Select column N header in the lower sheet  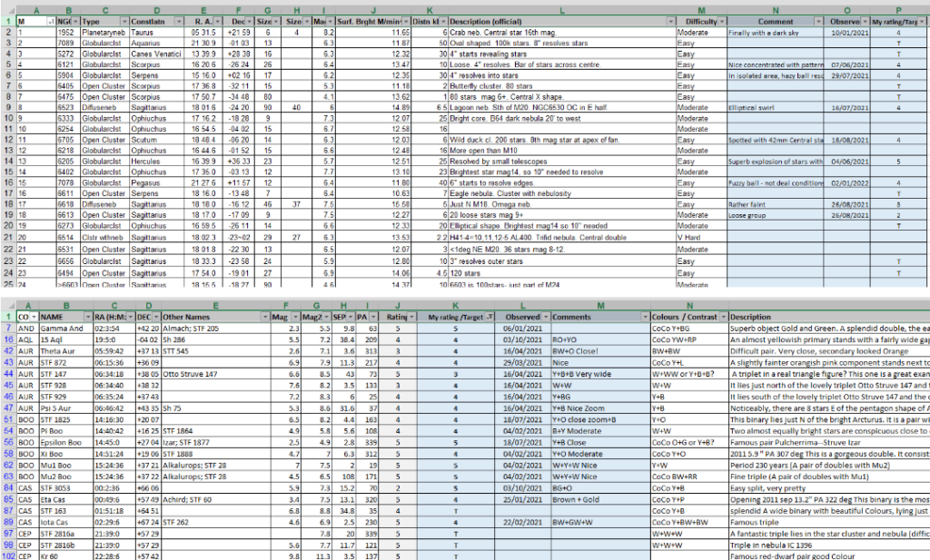coord(689,306)
